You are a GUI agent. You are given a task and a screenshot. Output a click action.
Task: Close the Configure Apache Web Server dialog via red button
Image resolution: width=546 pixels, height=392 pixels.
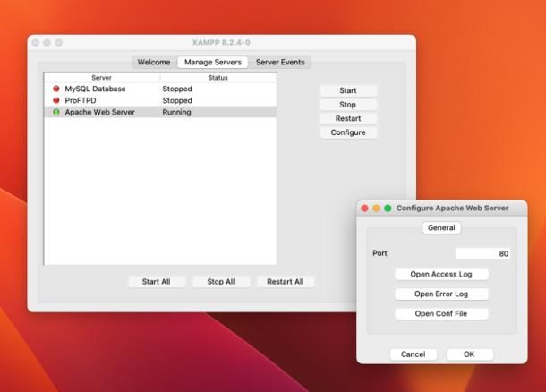point(364,209)
